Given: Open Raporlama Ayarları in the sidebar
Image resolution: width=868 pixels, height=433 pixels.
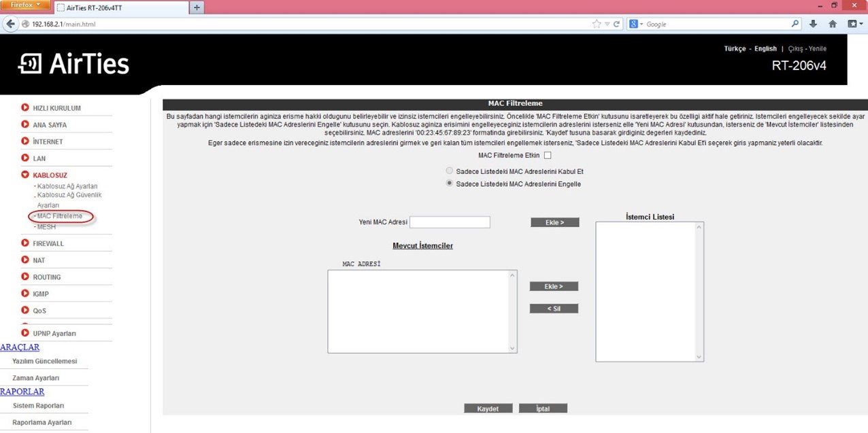Looking at the screenshot, I should 42,423.
